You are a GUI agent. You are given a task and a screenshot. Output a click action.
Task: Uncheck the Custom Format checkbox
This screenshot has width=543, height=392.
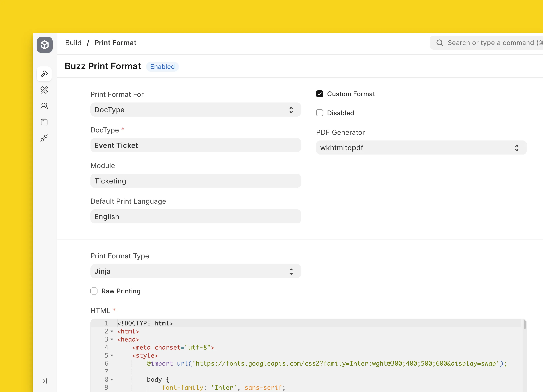click(x=320, y=94)
